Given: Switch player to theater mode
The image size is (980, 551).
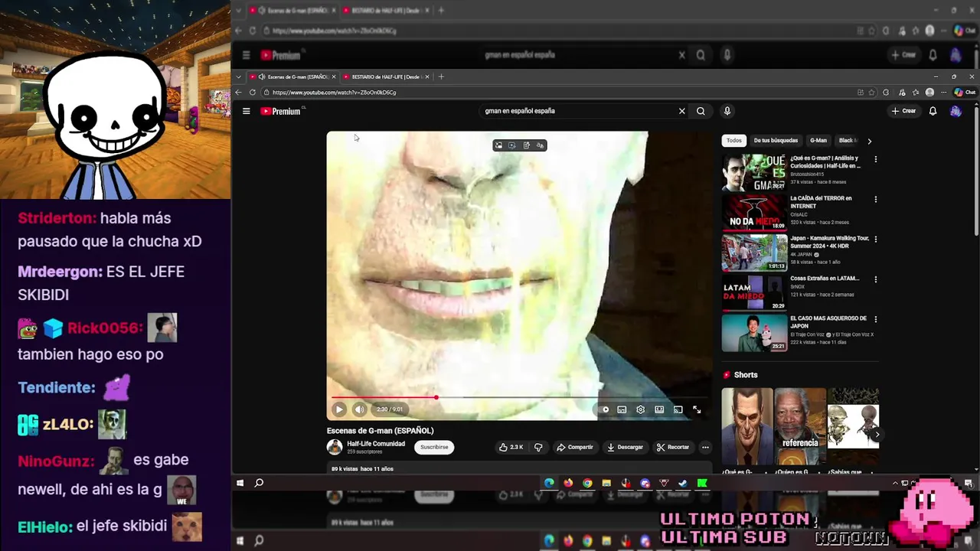Looking at the screenshot, I should coord(659,409).
